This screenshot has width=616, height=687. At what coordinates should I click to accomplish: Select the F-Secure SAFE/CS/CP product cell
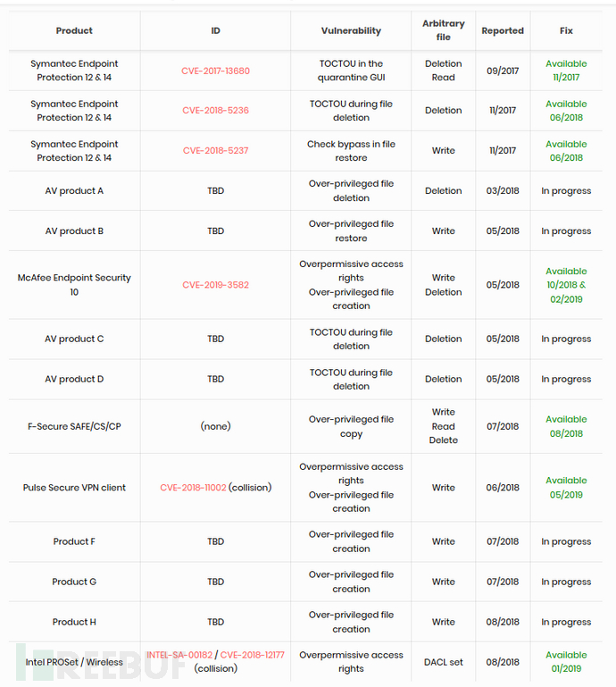(74, 426)
